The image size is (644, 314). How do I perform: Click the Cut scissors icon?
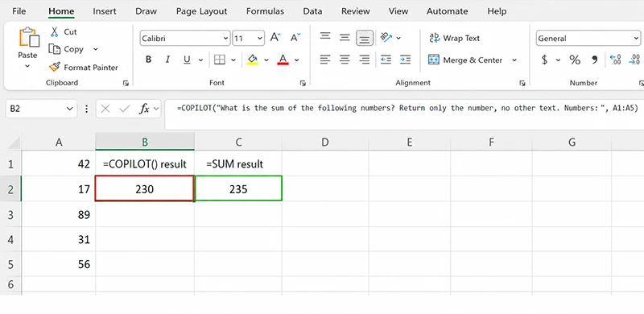coord(54,31)
